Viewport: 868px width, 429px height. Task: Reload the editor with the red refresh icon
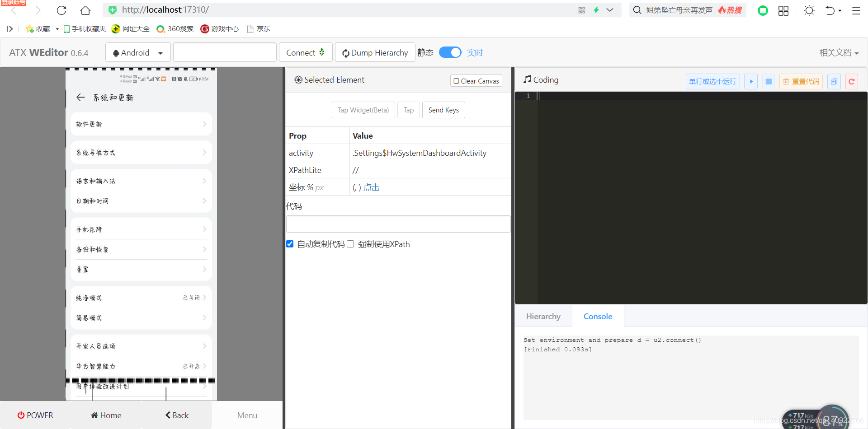[x=851, y=81]
